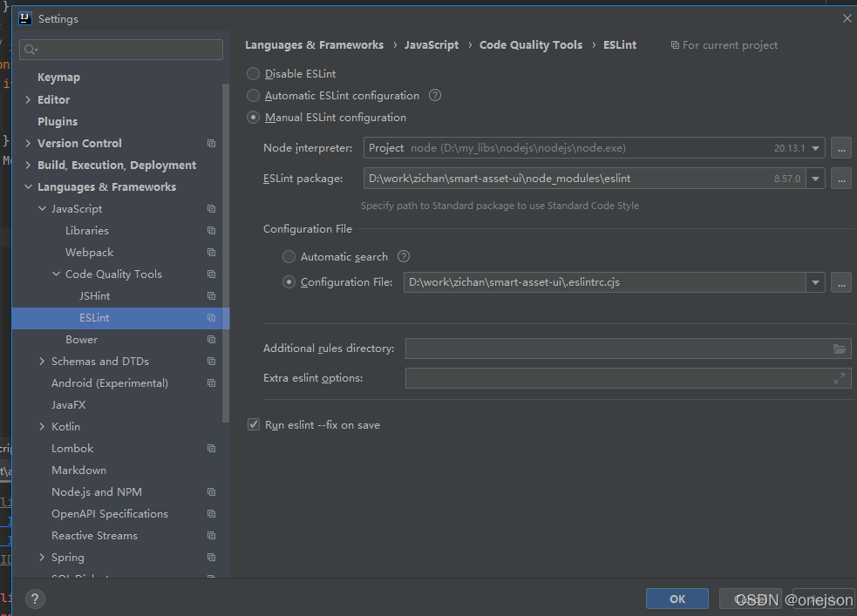Select Automatic ESLint configuration option
Screen dimensions: 857x616
[253, 96]
